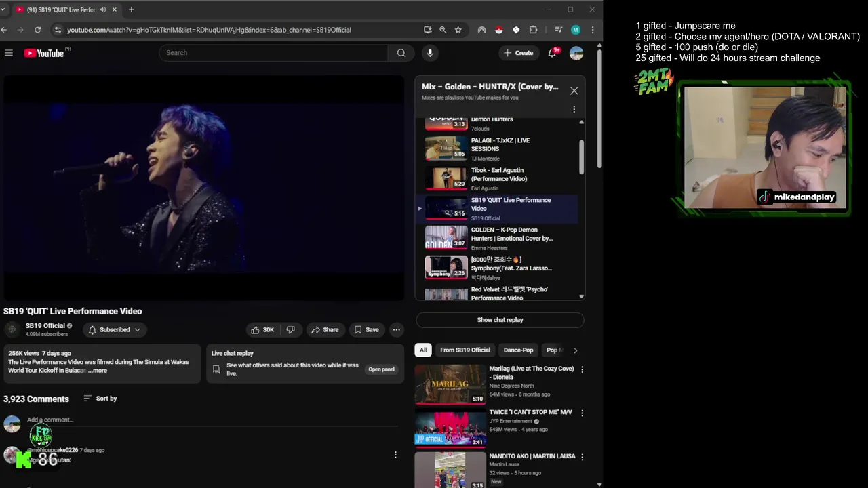Like the video with thumbs up
The image size is (868, 488).
[262, 330]
